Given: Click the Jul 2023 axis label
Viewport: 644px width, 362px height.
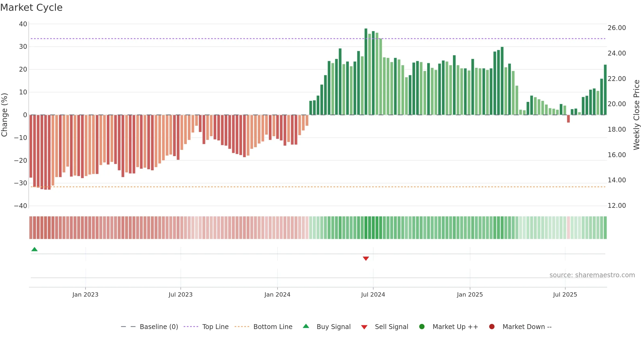Looking at the screenshot, I should pyautogui.click(x=181, y=294).
